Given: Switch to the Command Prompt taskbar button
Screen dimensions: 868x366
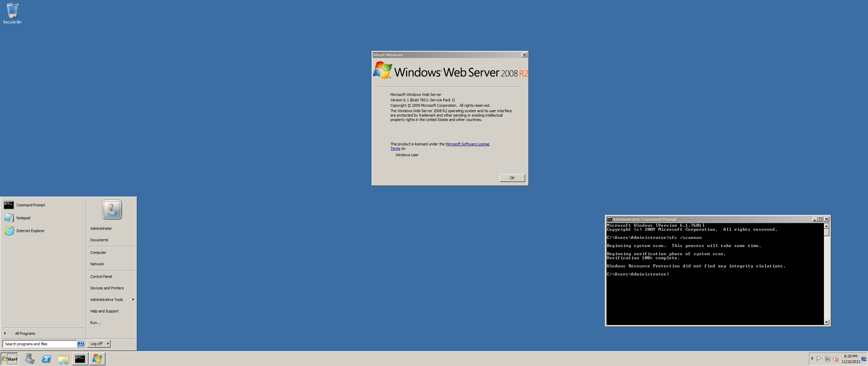Looking at the screenshot, I should pyautogui.click(x=80, y=359).
